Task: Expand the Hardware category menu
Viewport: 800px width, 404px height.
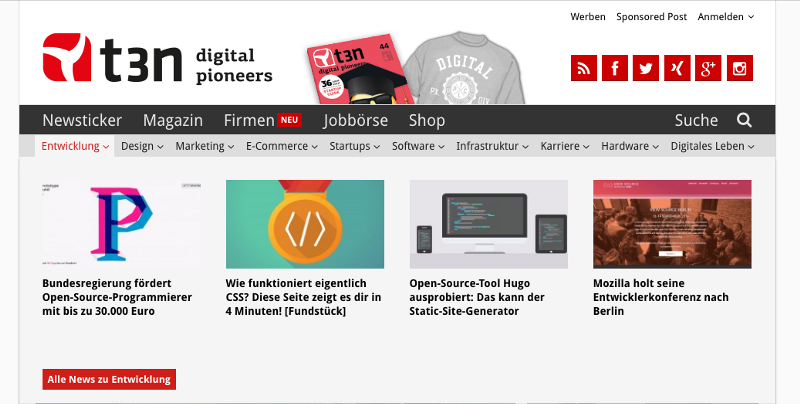Action: [x=630, y=146]
